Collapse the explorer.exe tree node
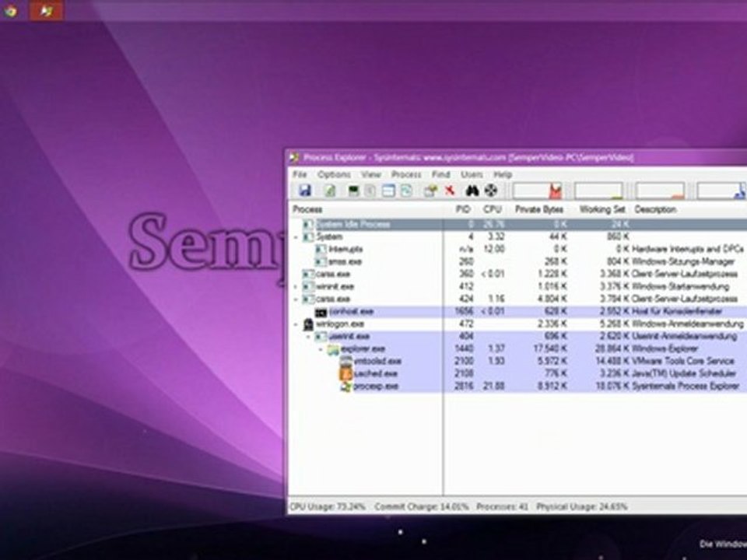 click(x=321, y=349)
